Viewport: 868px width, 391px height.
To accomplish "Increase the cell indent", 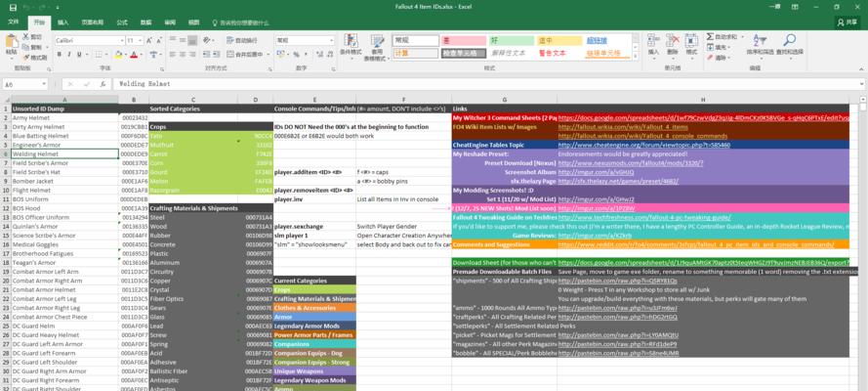I will pos(217,55).
